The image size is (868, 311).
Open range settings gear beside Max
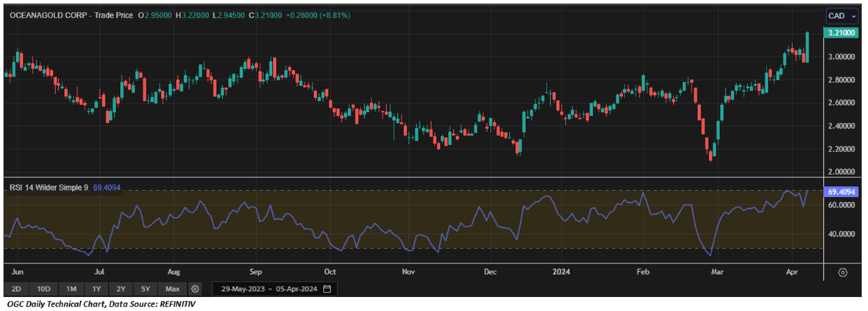(x=195, y=289)
